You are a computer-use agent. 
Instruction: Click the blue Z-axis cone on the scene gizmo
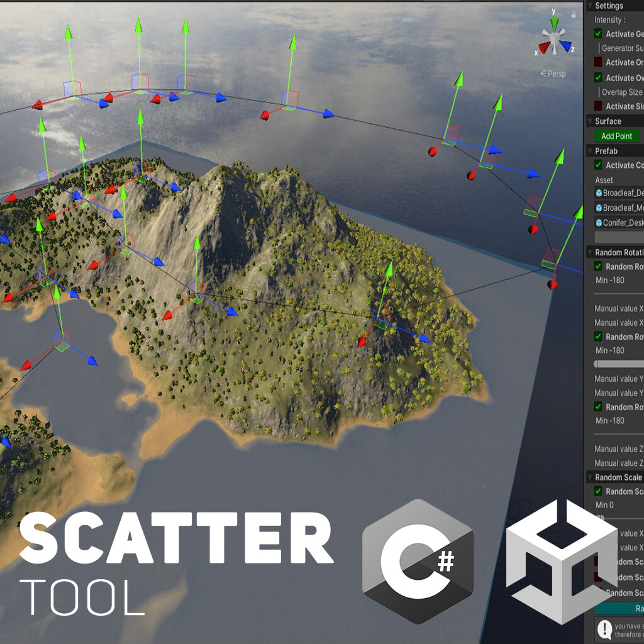click(x=565, y=47)
